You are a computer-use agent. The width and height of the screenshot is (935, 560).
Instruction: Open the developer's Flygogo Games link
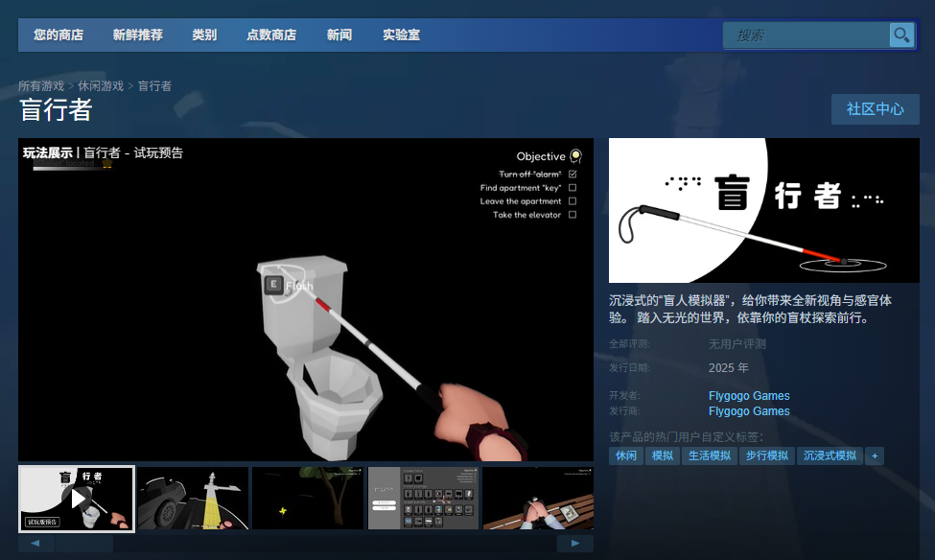(x=749, y=396)
